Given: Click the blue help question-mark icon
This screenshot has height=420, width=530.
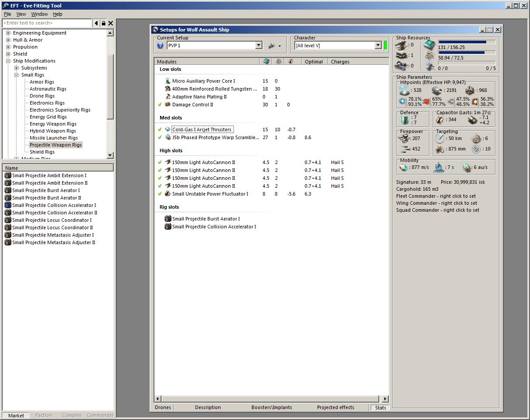Looking at the screenshot, I should pos(160,45).
